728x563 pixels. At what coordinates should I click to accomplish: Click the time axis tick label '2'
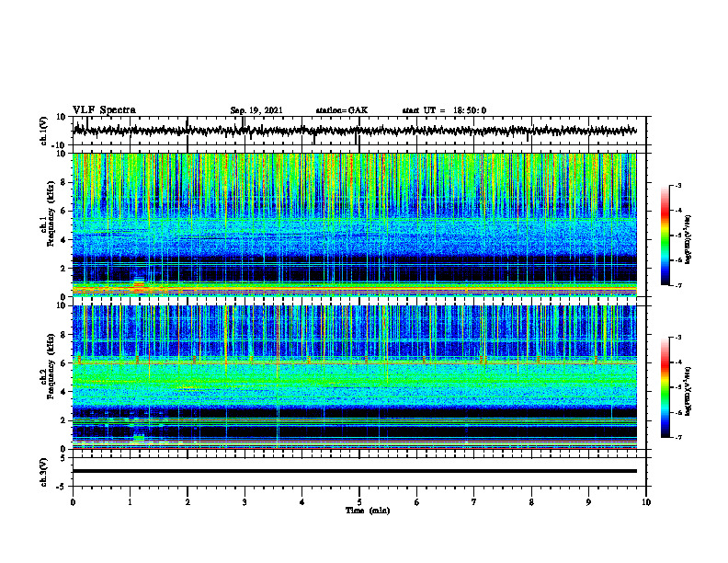tap(188, 502)
